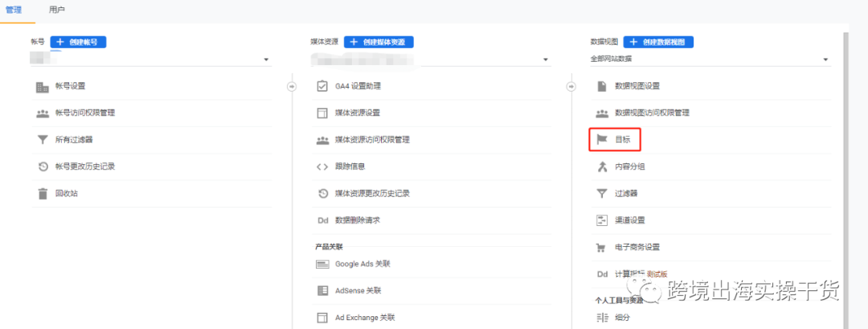Click the trash bin icon beside 回收站
The height and width of the screenshot is (329, 868).
(x=42, y=193)
